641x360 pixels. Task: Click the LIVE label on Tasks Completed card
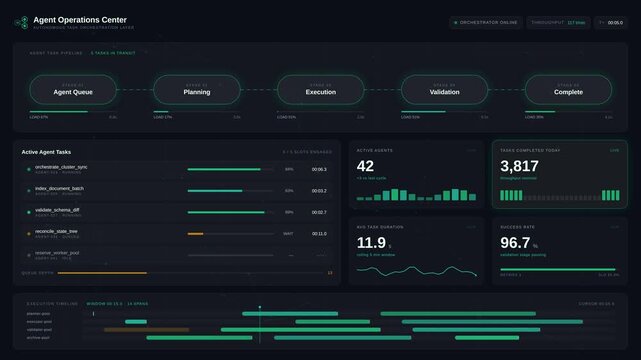[614, 150]
